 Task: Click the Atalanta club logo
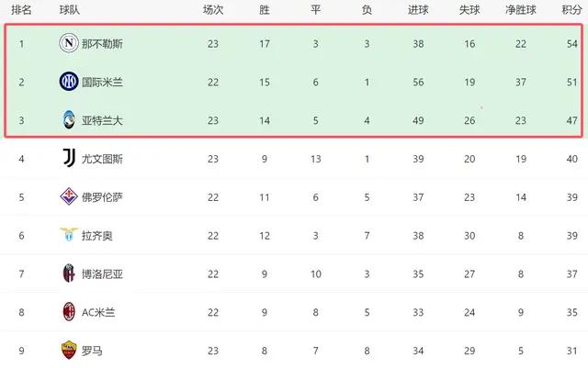click(x=69, y=118)
